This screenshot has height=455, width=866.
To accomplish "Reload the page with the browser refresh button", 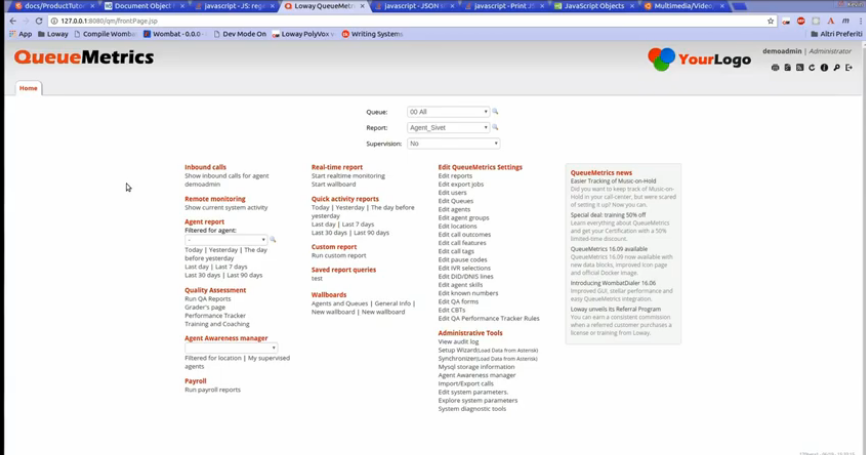I will 39,21.
